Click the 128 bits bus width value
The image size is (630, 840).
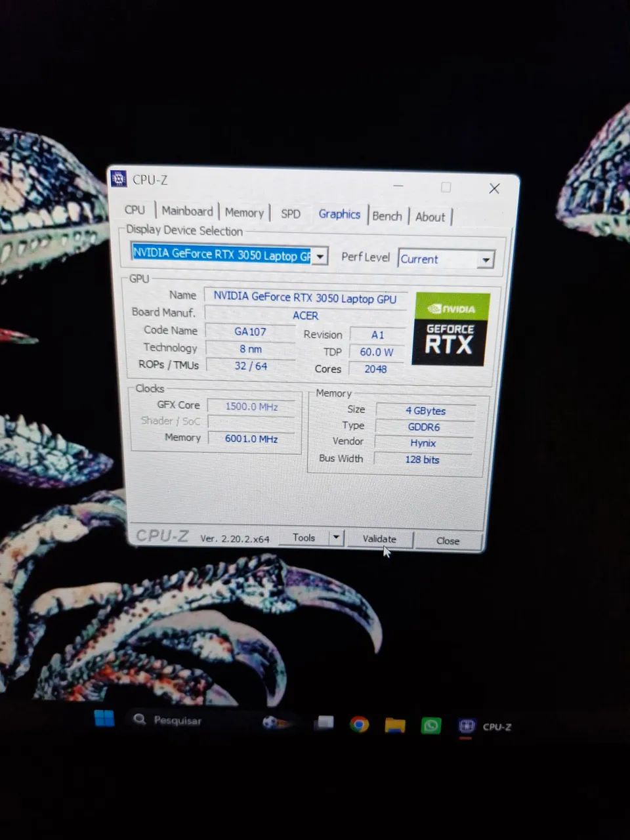coord(422,459)
